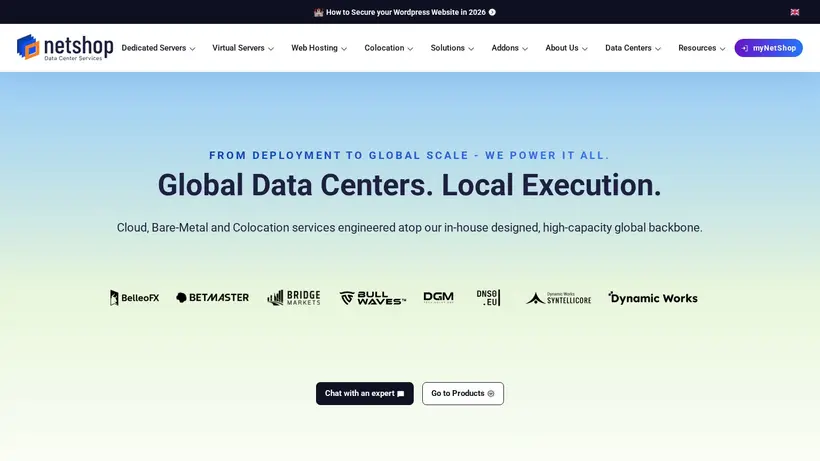The width and height of the screenshot is (820, 461).
Task: Open the Addons menu
Action: tap(510, 48)
